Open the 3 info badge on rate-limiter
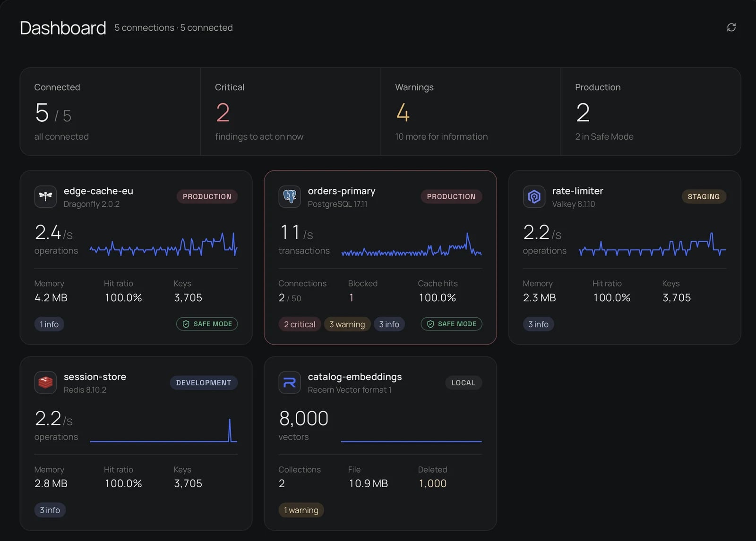The width and height of the screenshot is (756, 541). 539,324
